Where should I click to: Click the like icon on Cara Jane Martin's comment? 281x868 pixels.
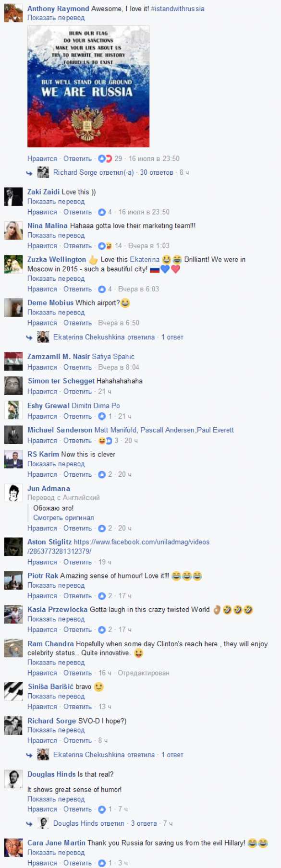102,863
